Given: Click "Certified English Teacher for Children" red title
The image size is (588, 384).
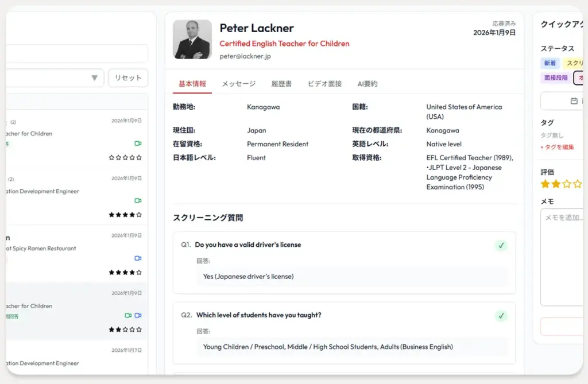Looking at the screenshot, I should [284, 44].
